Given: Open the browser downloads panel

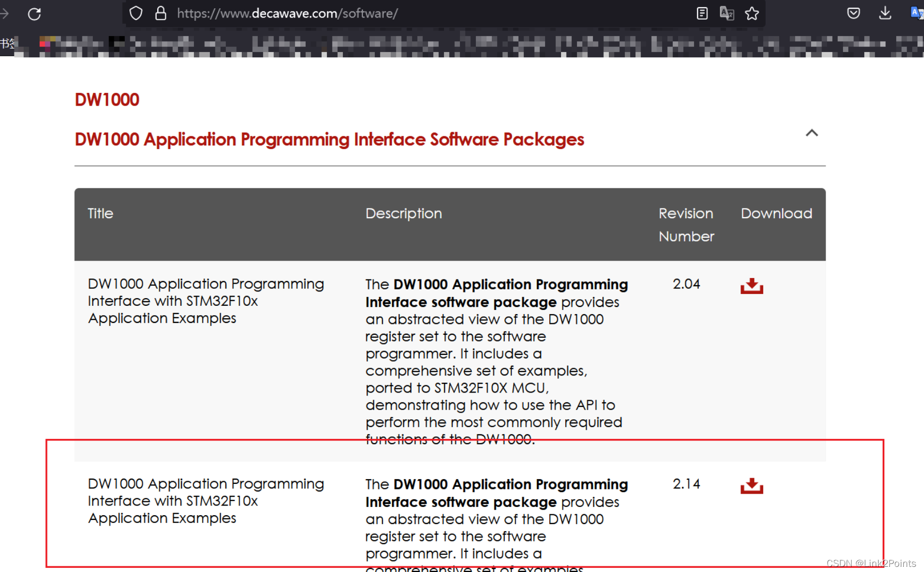Looking at the screenshot, I should coord(885,13).
